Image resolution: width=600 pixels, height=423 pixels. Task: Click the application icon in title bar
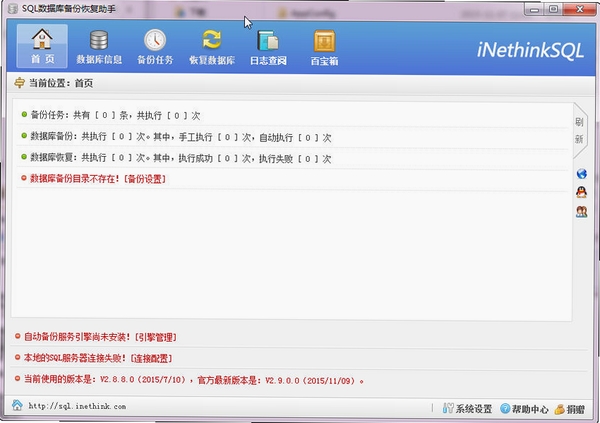pos(13,8)
